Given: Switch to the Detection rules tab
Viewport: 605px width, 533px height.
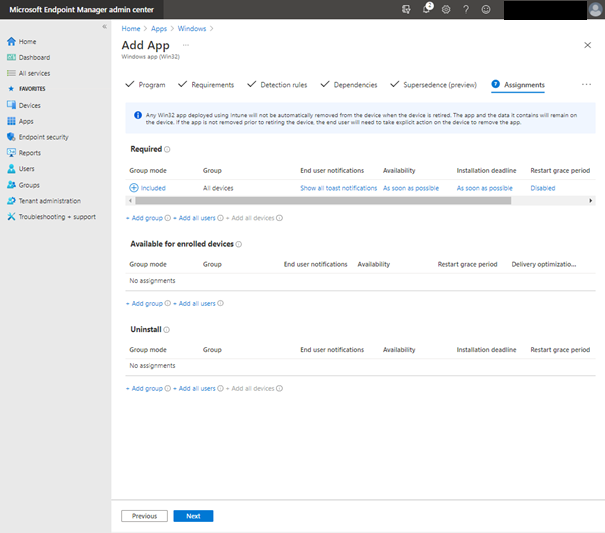Looking at the screenshot, I should pos(277,85).
